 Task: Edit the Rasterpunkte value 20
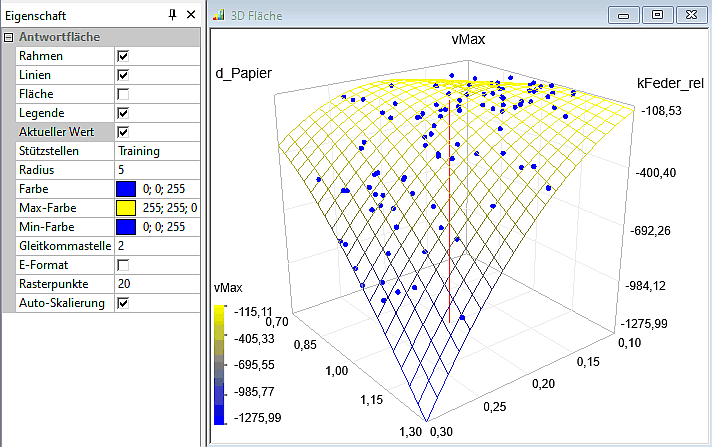[157, 284]
